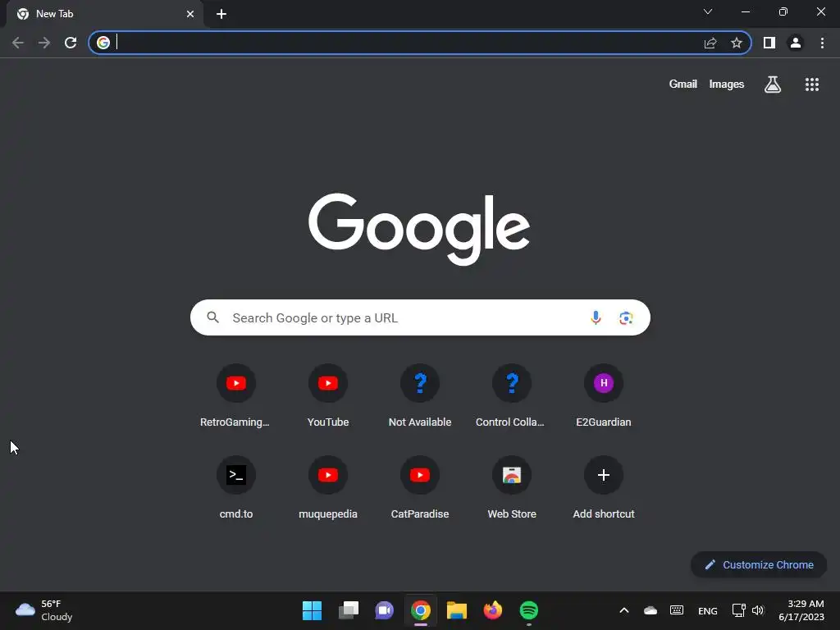Open the Control Colla... shortcut

pos(512,396)
